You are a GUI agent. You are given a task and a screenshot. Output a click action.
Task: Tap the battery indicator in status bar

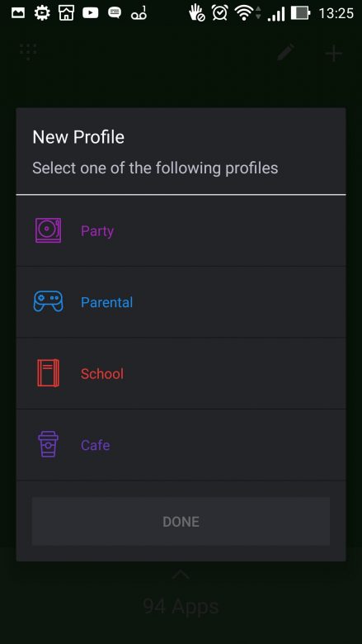click(x=300, y=13)
